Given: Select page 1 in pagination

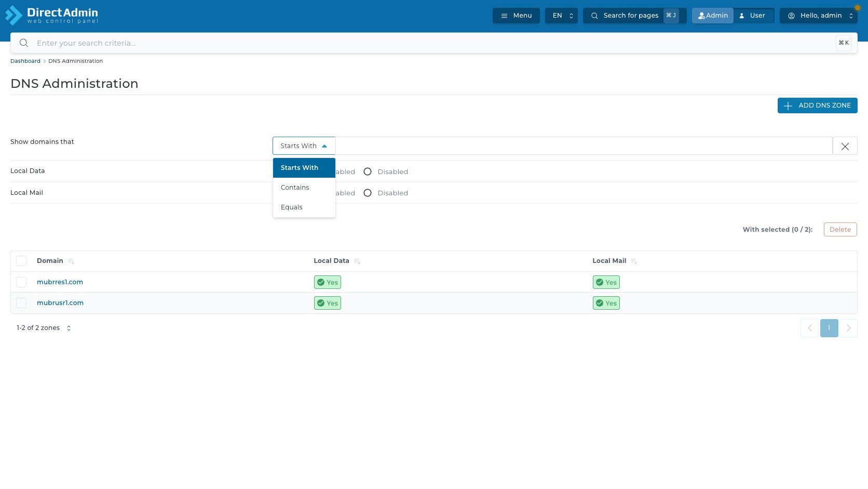Looking at the screenshot, I should (829, 328).
